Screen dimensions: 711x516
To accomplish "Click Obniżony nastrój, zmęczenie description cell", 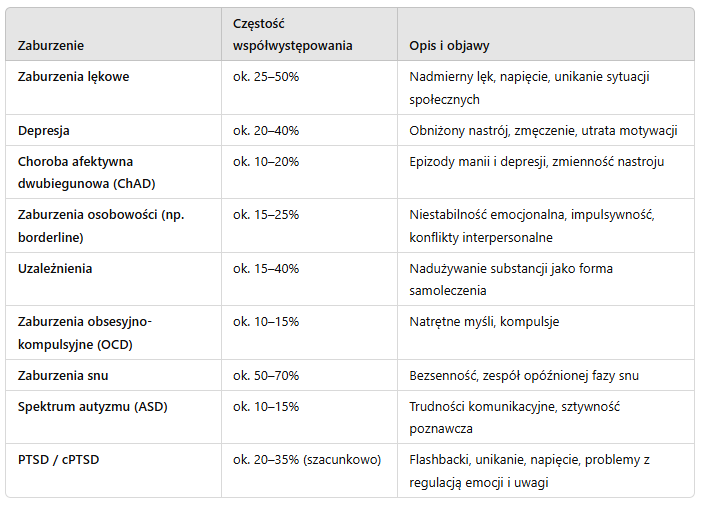I will click(x=543, y=131).
